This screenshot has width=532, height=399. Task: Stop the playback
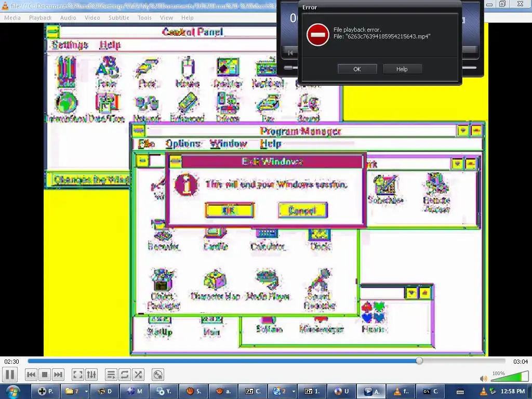[x=45, y=375]
